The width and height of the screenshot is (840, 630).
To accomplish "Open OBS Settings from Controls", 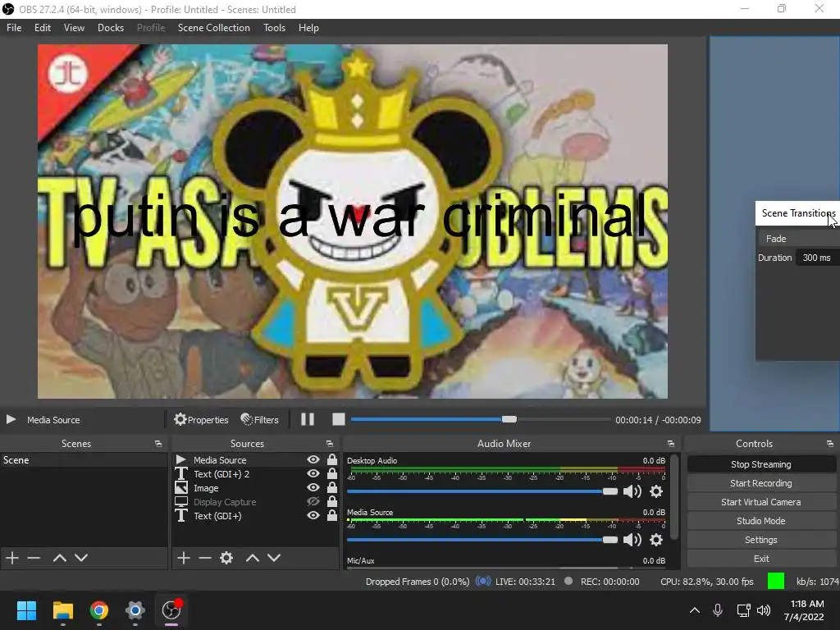I will click(x=760, y=540).
